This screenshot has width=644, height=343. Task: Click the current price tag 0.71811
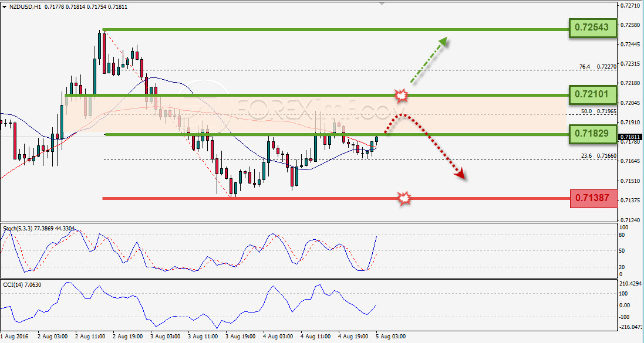coord(630,137)
